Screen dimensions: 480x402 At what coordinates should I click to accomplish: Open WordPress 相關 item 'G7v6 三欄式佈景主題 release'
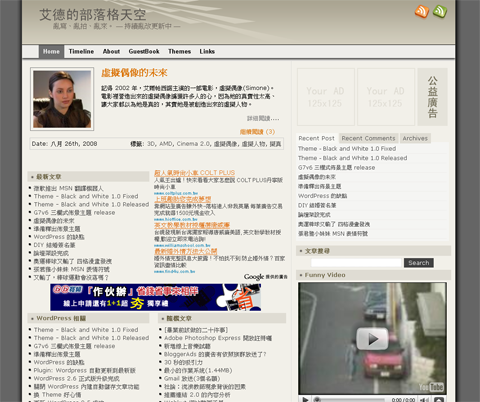pos(74,346)
